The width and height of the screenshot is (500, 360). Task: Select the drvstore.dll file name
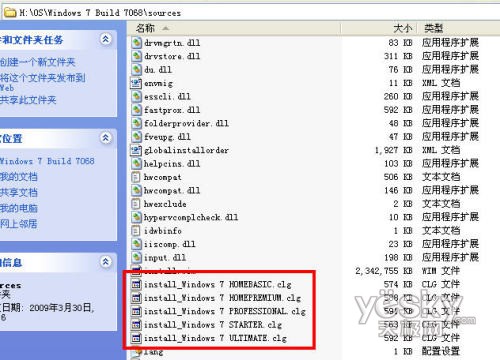172,56
